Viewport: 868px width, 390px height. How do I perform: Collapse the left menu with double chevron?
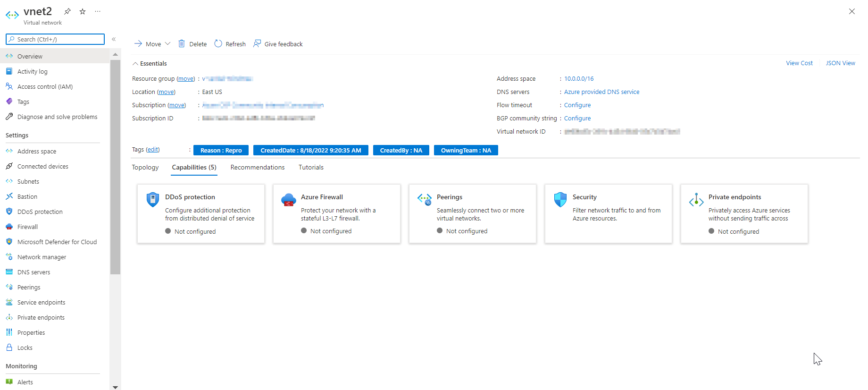[114, 39]
